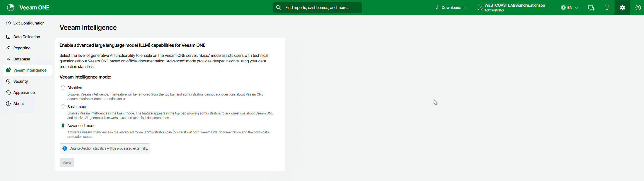Click the Exit Configuration back arrow icon

[8, 23]
